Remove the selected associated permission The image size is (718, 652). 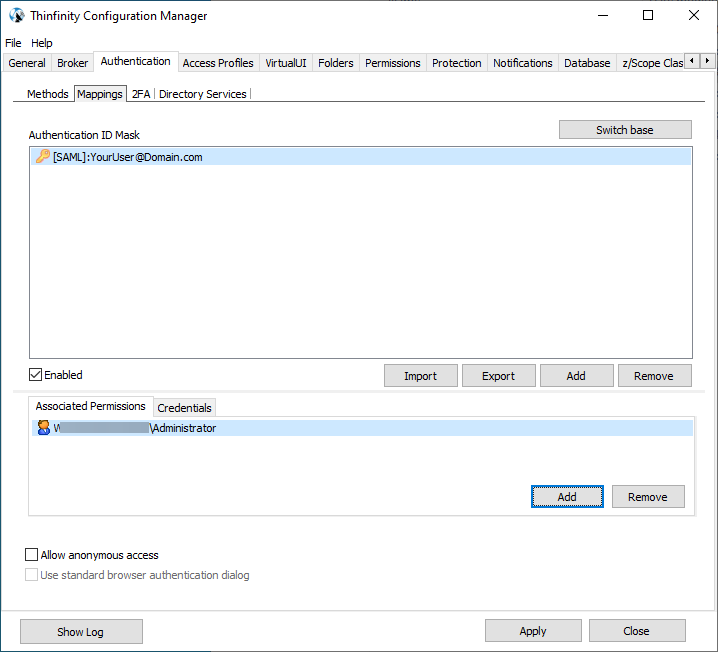click(648, 497)
